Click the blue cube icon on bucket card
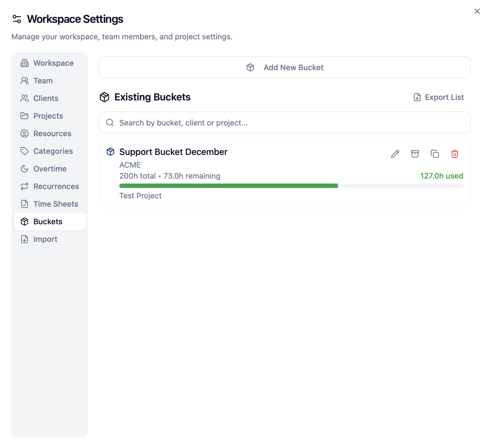The image size is (488, 448). [110, 152]
